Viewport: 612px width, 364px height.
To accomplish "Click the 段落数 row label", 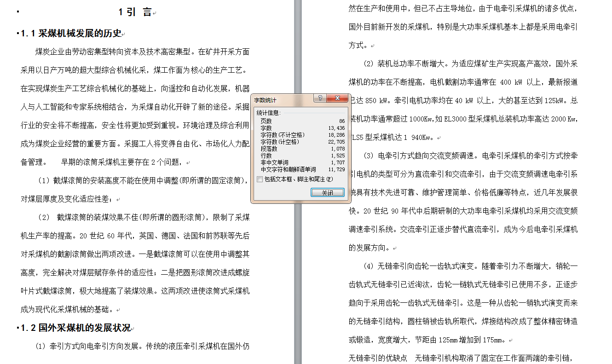I will [x=269, y=149].
